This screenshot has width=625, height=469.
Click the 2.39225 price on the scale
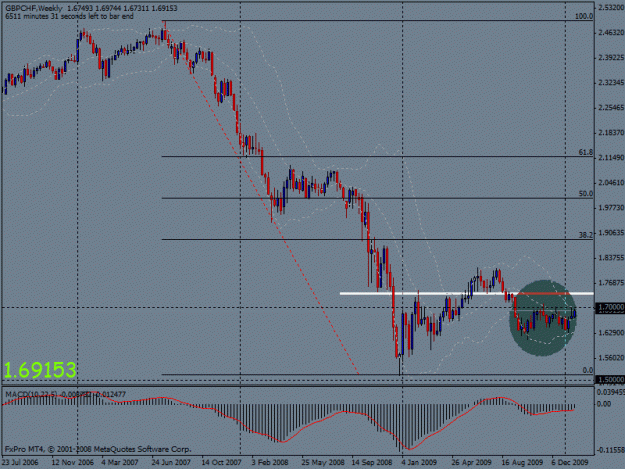[x=611, y=58]
